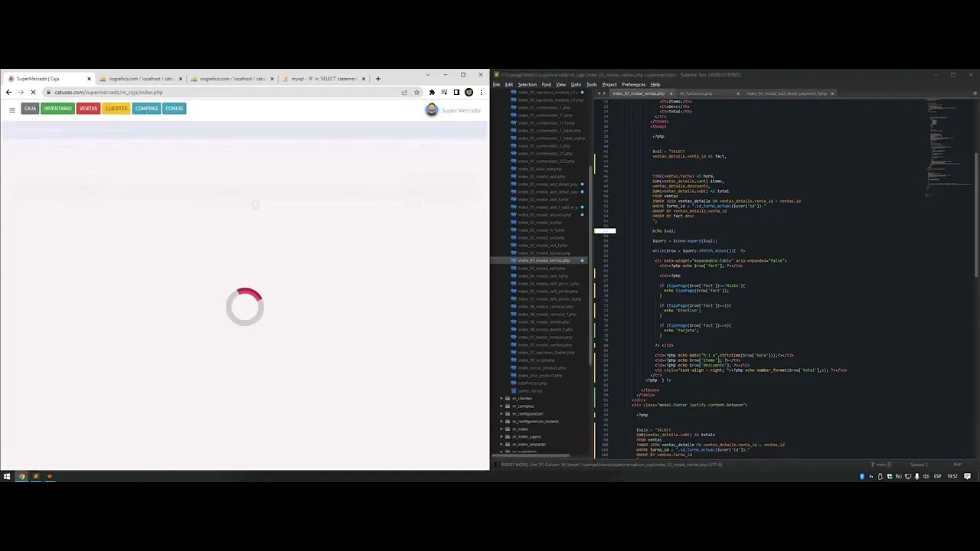Switch to the 00_funciones.php editor tab
The width and height of the screenshot is (980, 551).
(696, 93)
